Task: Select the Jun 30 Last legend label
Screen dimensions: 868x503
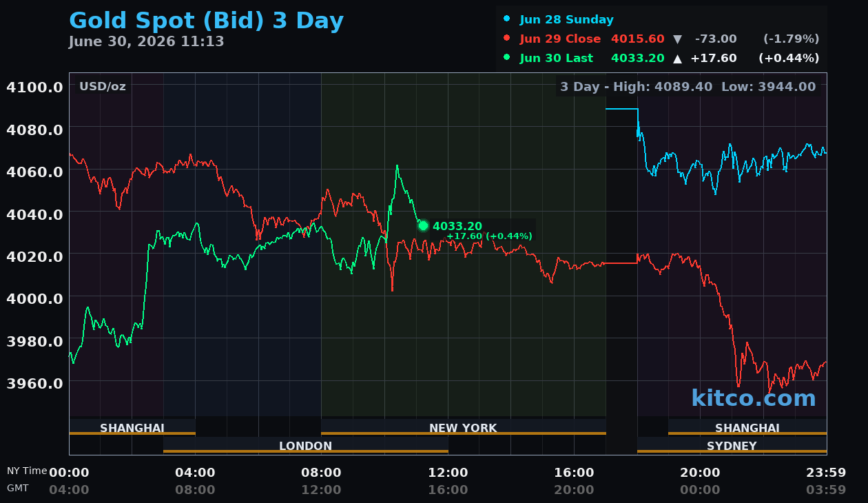Action: point(556,59)
